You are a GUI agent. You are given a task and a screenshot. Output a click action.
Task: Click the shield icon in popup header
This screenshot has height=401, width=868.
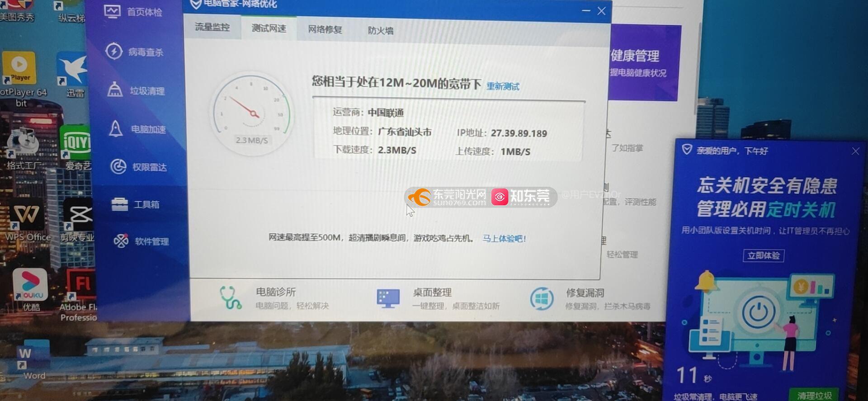[x=687, y=150]
